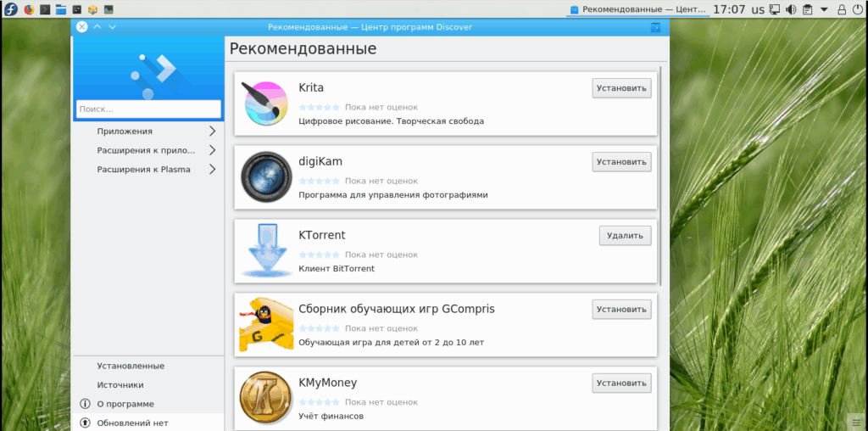Viewport: 868px width, 431px height.
Task: Open the KTorrent download arrow icon
Action: pyautogui.click(x=266, y=250)
